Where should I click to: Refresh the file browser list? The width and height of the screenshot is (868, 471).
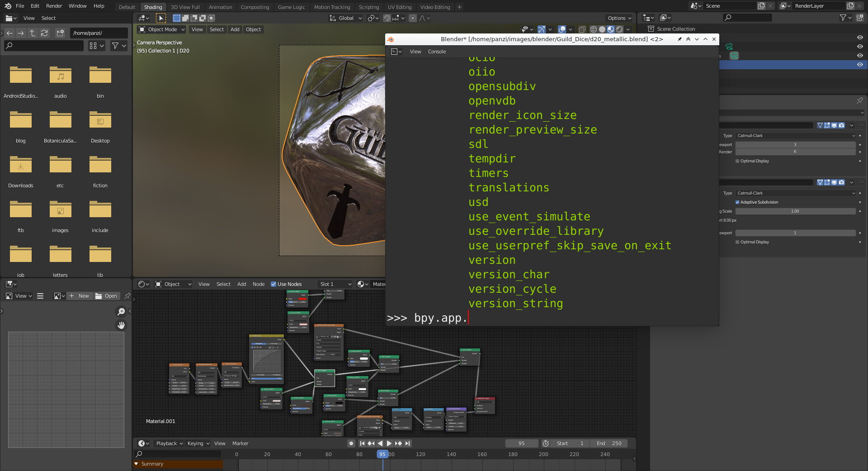[x=44, y=33]
